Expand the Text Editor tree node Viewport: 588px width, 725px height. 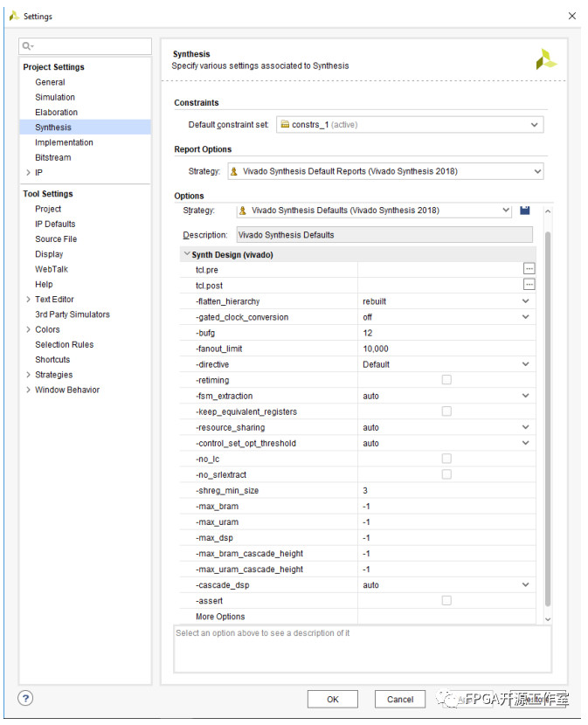click(28, 299)
